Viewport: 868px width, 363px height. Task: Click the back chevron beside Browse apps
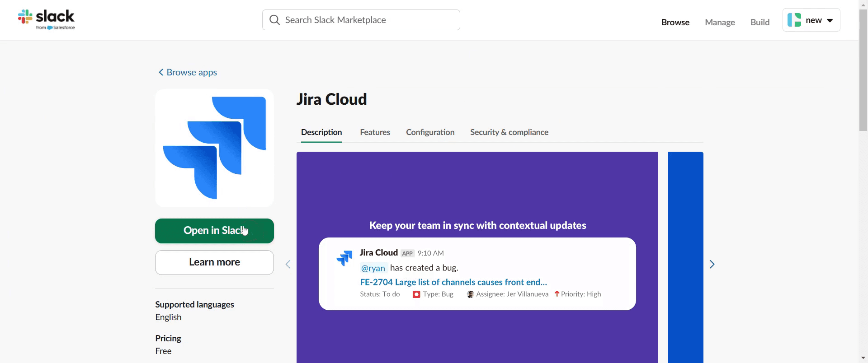pyautogui.click(x=160, y=72)
